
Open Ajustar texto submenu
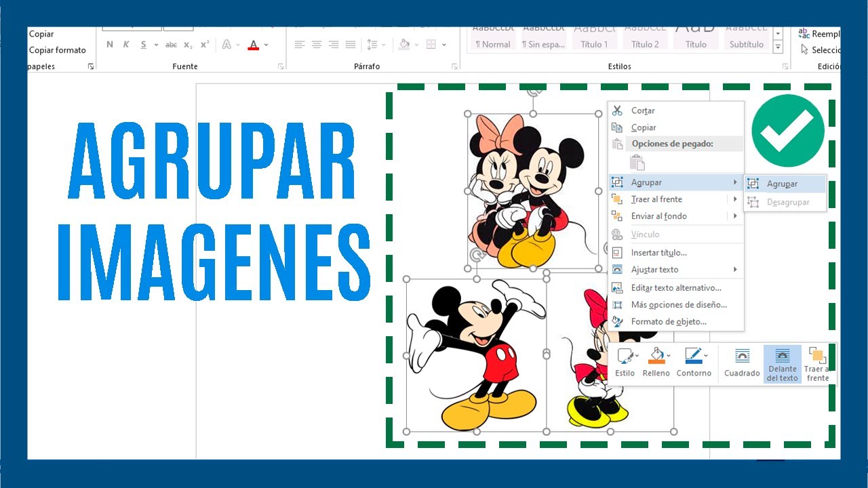click(676, 270)
